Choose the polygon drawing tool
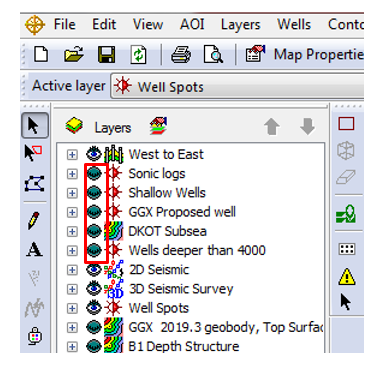 [34, 183]
